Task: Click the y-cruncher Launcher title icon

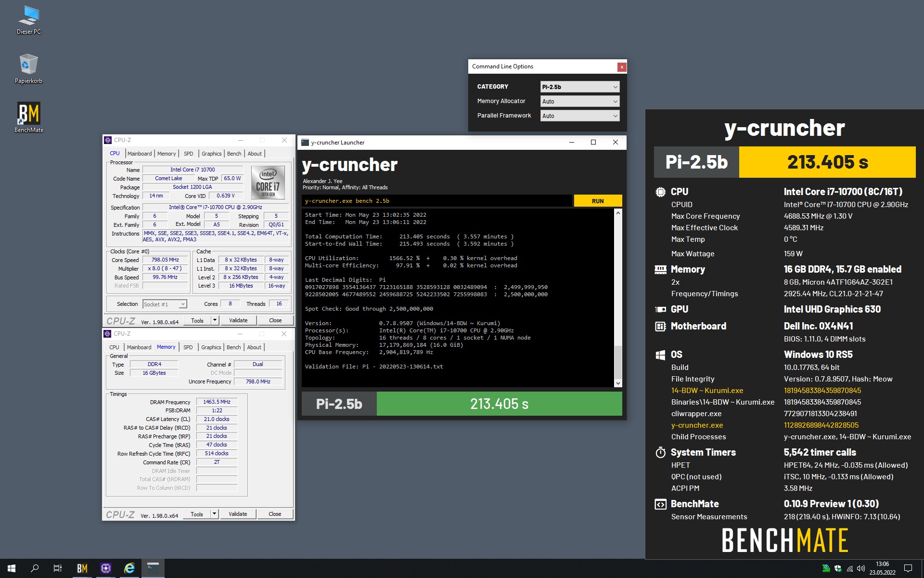Action: [x=305, y=142]
